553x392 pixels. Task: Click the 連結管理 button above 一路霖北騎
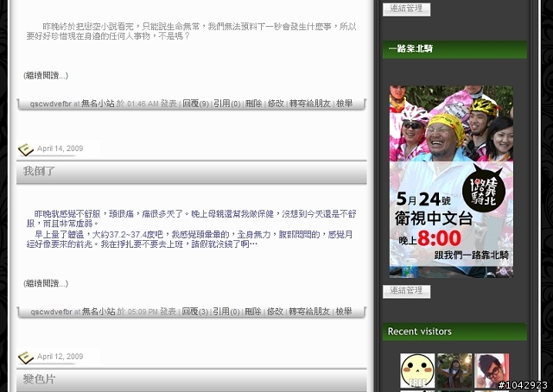pos(406,9)
